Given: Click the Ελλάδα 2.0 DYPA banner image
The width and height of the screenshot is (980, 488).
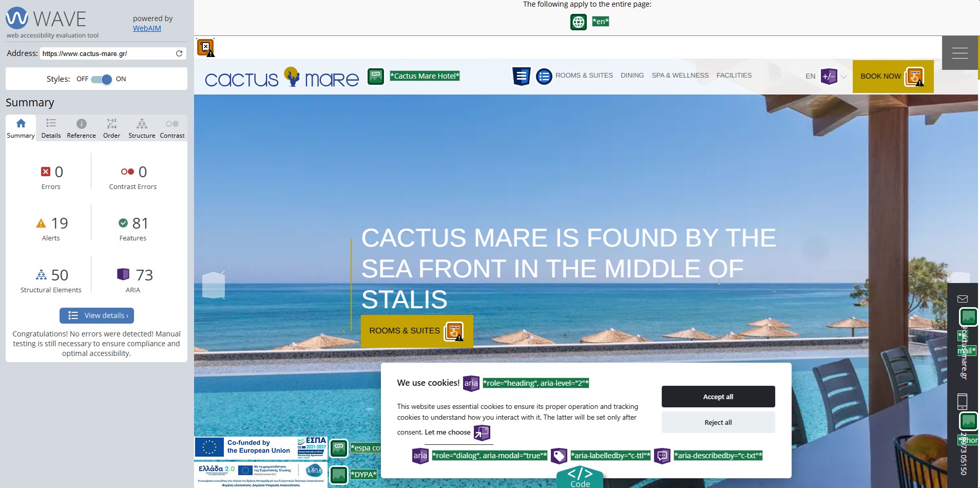Looking at the screenshot, I should pyautogui.click(x=261, y=475).
